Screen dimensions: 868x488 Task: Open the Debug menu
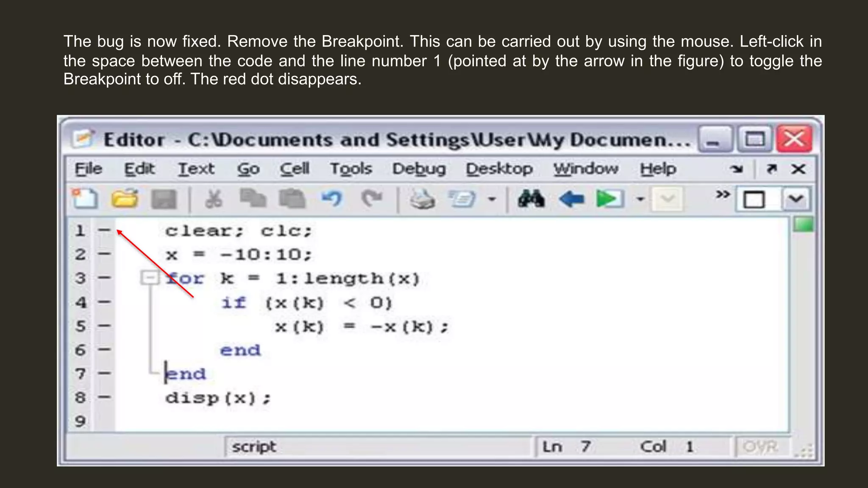(x=419, y=169)
